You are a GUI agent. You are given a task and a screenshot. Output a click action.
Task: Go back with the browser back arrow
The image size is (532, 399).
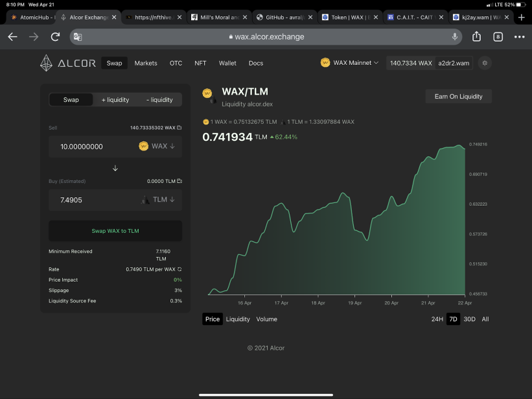[12, 37]
